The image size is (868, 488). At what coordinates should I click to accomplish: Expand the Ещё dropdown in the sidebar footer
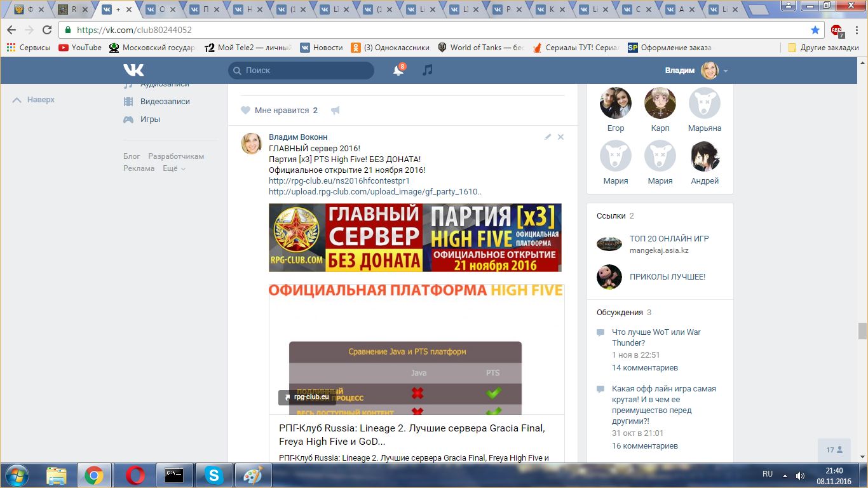point(174,168)
